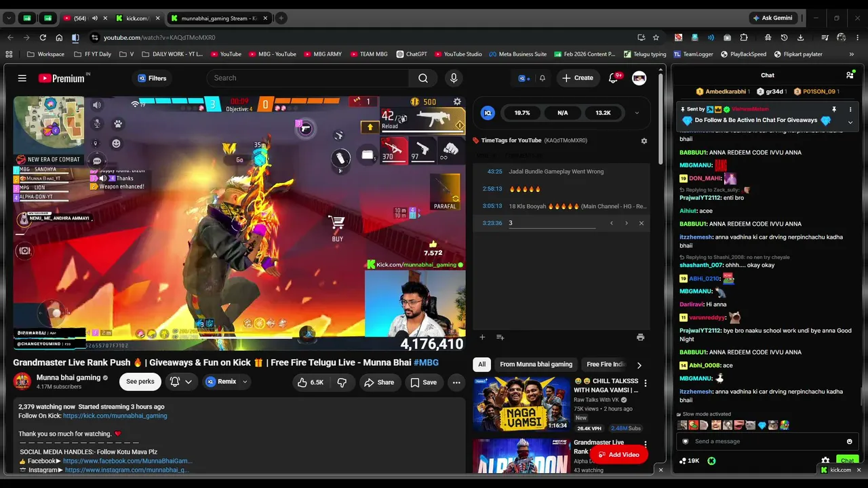The height and width of the screenshot is (488, 868).
Task: Bookmark this page with the star icon
Action: click(656, 37)
